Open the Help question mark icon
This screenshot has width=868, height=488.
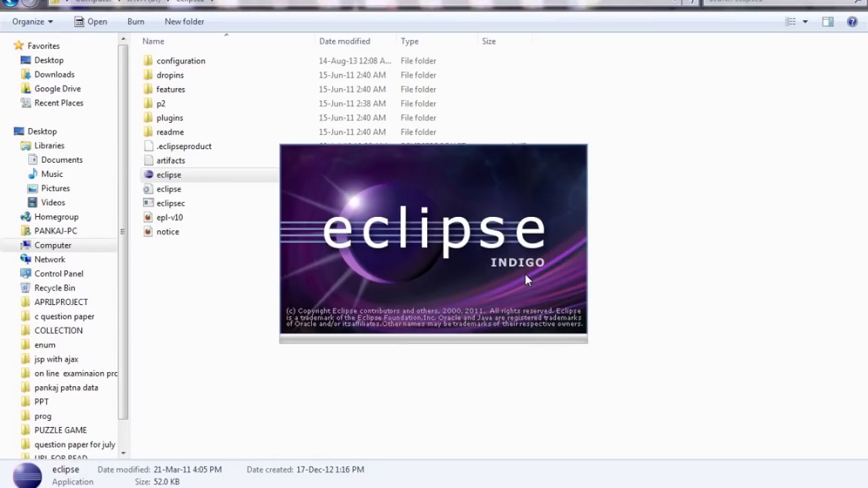(852, 22)
